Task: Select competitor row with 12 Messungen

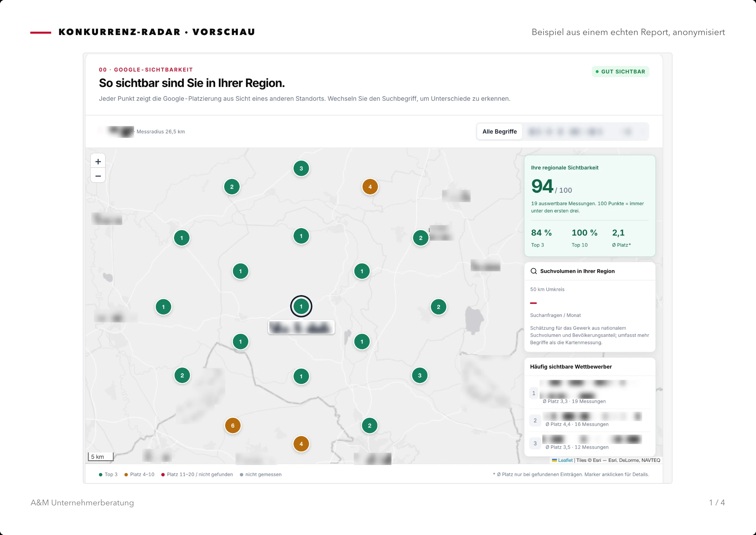Action: [590, 443]
